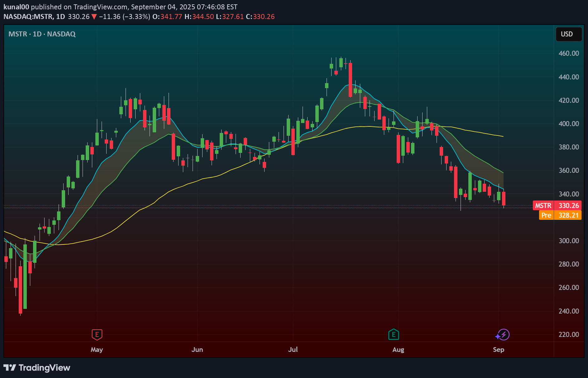Click the open price value 341.77
The height and width of the screenshot is (378, 588).
tap(171, 17)
